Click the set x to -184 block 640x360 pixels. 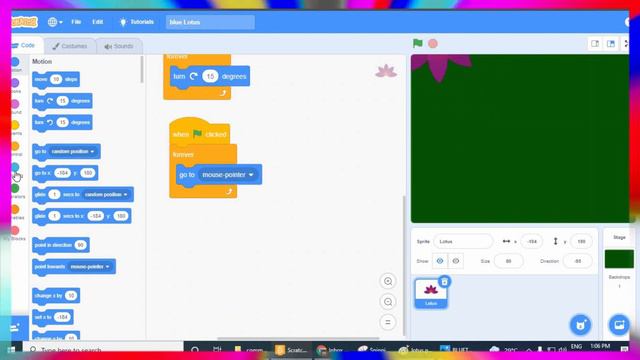(x=53, y=317)
